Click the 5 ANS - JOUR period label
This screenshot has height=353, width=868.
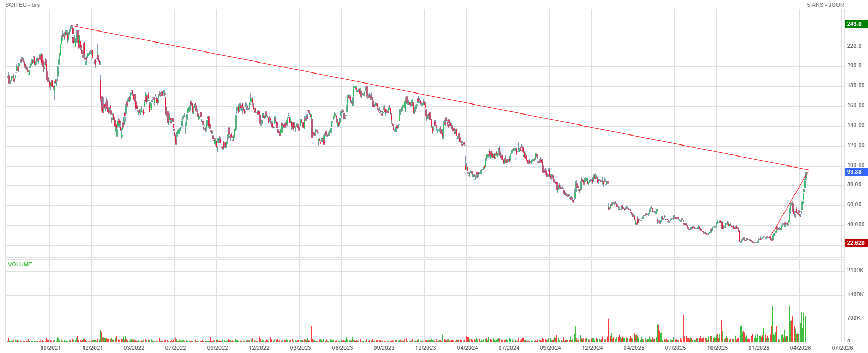825,5
